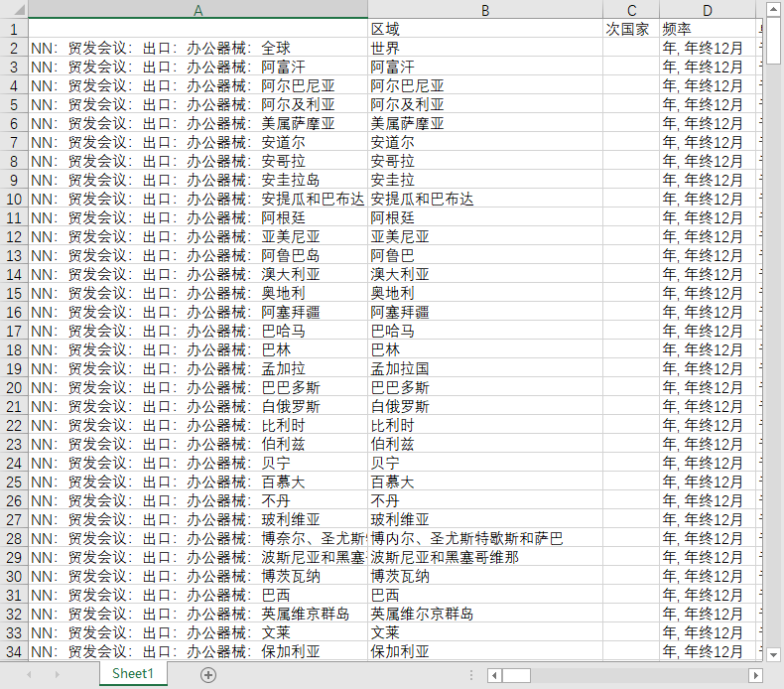Select column B cell '博茨瓦纳'
This screenshot has width=784, height=689.
pyautogui.click(x=485, y=577)
